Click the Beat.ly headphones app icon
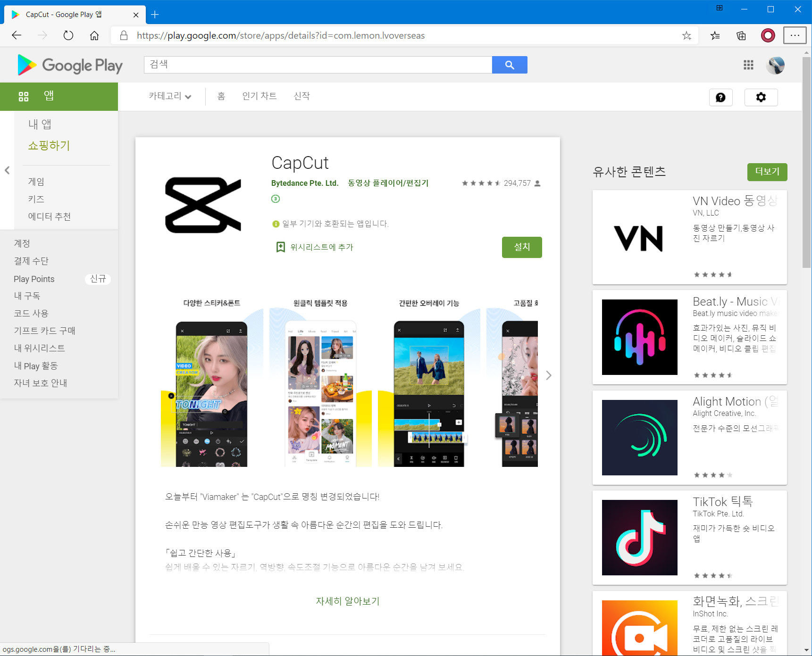Screen dimensions: 812x656 pos(639,337)
